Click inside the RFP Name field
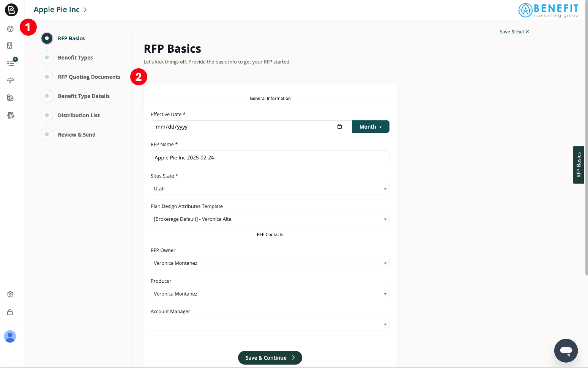 270,157
